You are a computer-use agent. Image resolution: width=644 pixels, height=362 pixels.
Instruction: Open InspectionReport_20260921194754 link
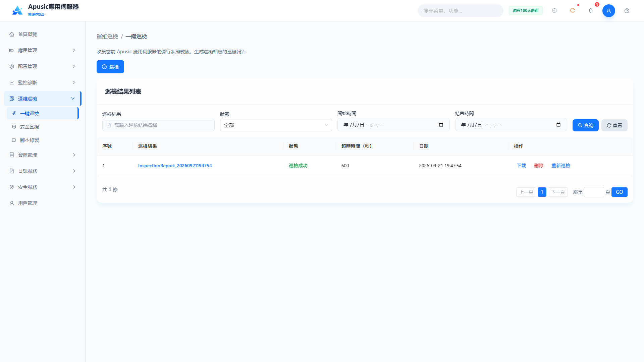click(175, 166)
